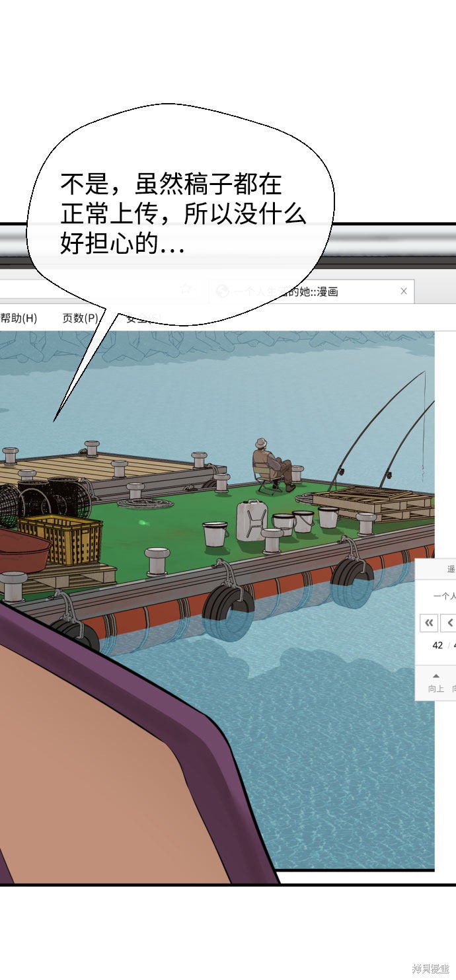Go to previous page with single-chevron button
The width and height of the screenshot is (456, 980).
point(449,622)
